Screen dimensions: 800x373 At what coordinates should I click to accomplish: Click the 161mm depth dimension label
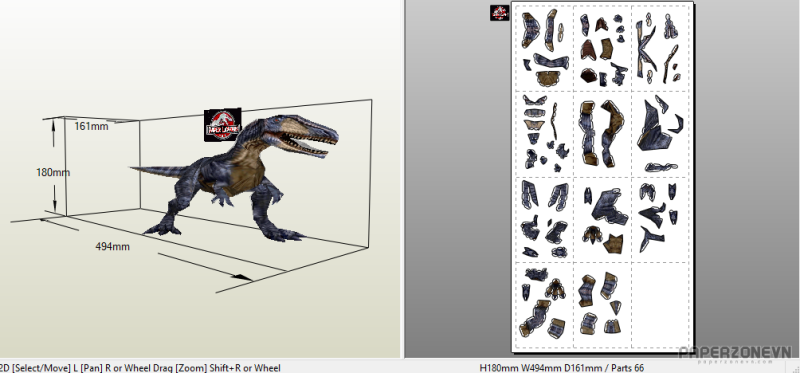91,126
